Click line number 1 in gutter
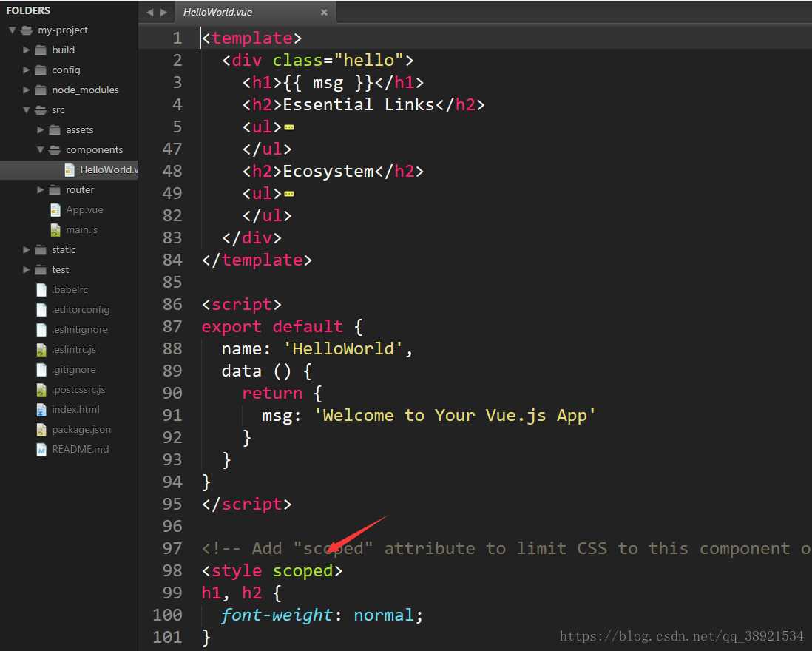This screenshot has width=812, height=651. point(177,38)
